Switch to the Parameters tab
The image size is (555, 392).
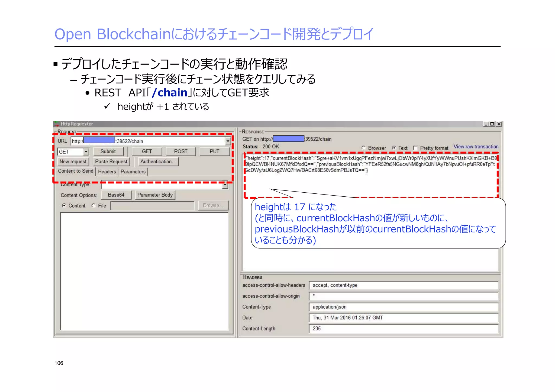(x=133, y=171)
